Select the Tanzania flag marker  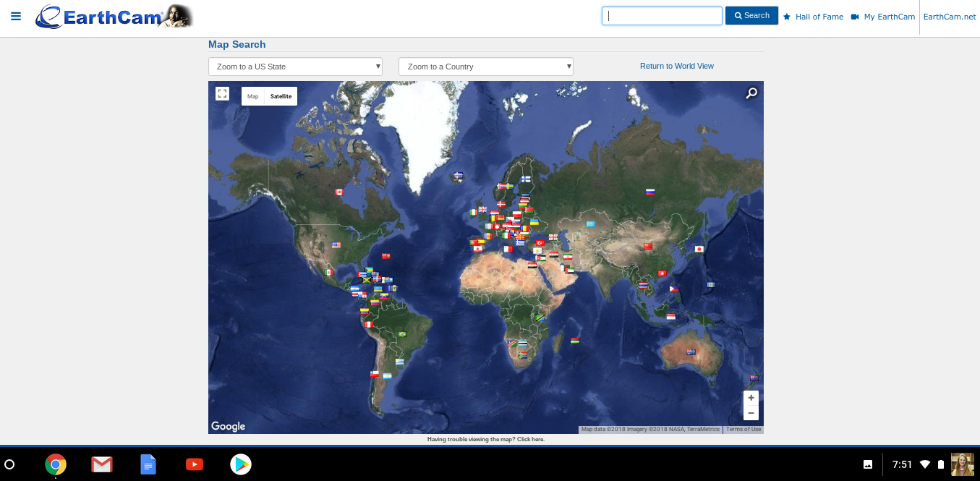pos(540,318)
